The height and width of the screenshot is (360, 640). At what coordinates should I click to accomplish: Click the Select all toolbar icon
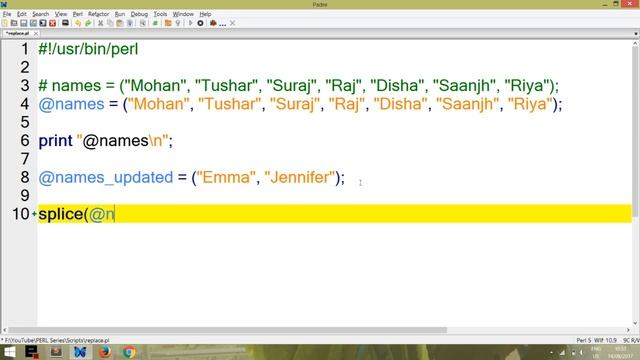tap(130, 23)
